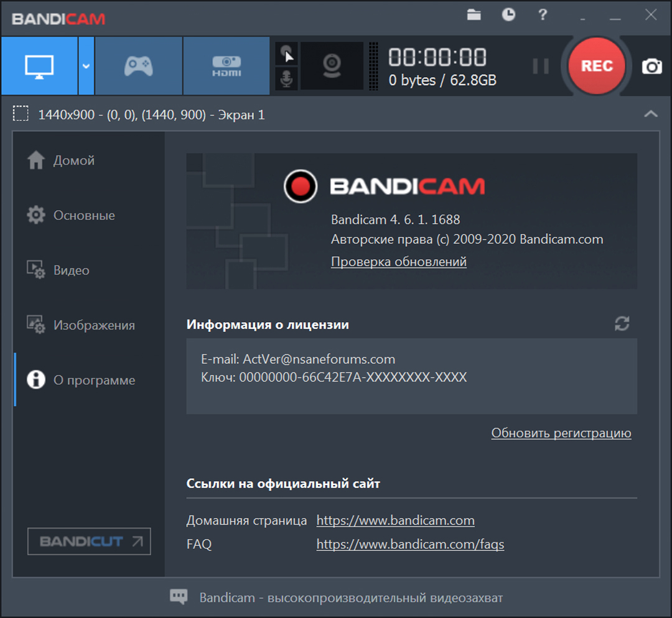
Task: Click Обновить регистрацию link
Action: [561, 433]
